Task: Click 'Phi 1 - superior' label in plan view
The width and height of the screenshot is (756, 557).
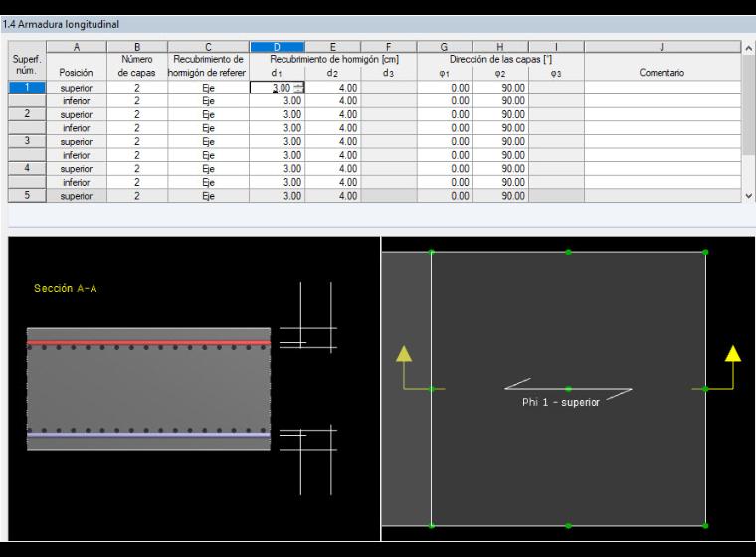Action: coord(561,402)
